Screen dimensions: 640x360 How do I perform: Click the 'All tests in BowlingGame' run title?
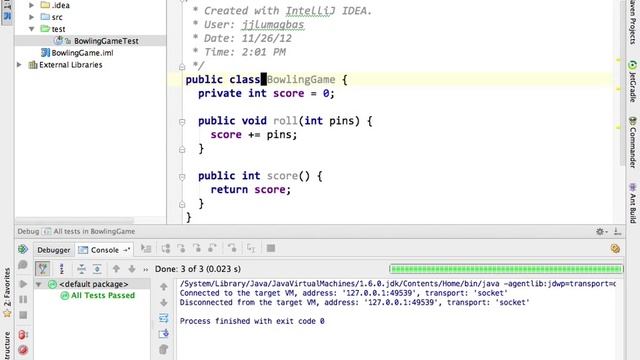[94, 231]
